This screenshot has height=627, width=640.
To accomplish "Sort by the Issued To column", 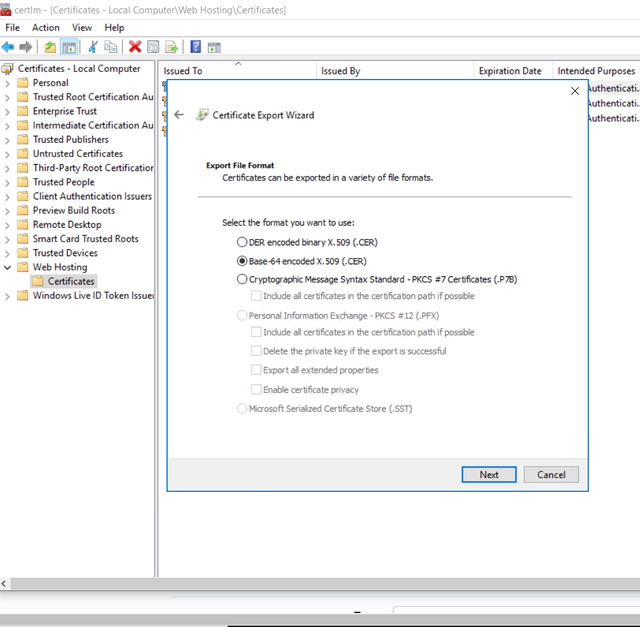I will point(238,71).
